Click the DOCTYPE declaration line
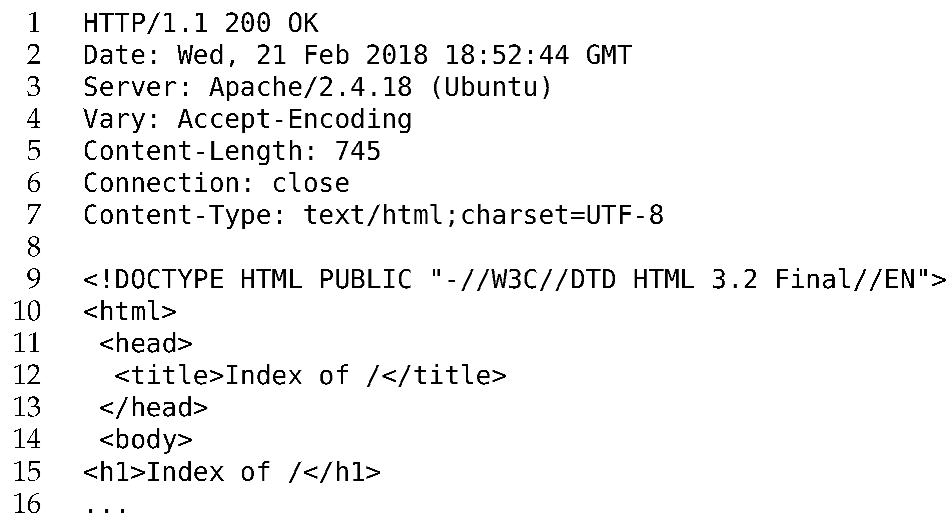Screen dimensions: 952x526 pyautogui.click(x=514, y=279)
